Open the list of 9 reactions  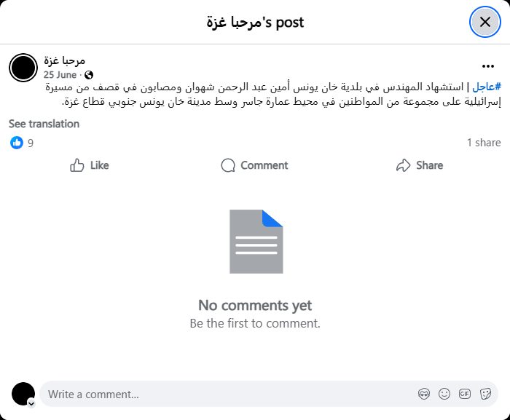tap(31, 143)
